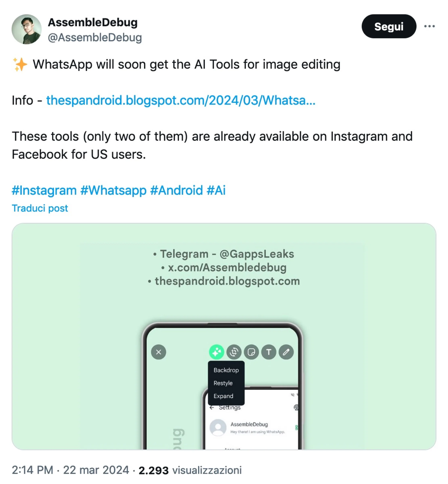The width and height of the screenshot is (448, 484).
Task: Click the #Whatsapp hashtag
Action: [113, 190]
